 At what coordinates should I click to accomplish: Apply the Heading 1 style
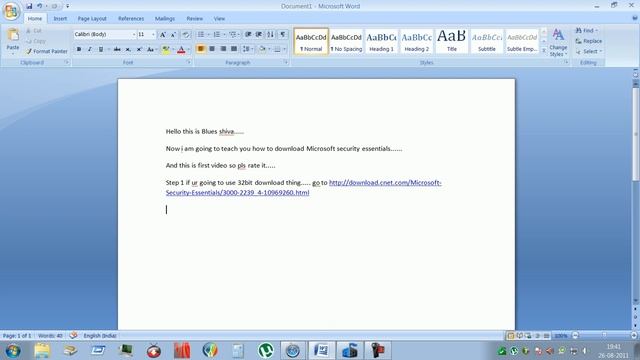tap(381, 41)
